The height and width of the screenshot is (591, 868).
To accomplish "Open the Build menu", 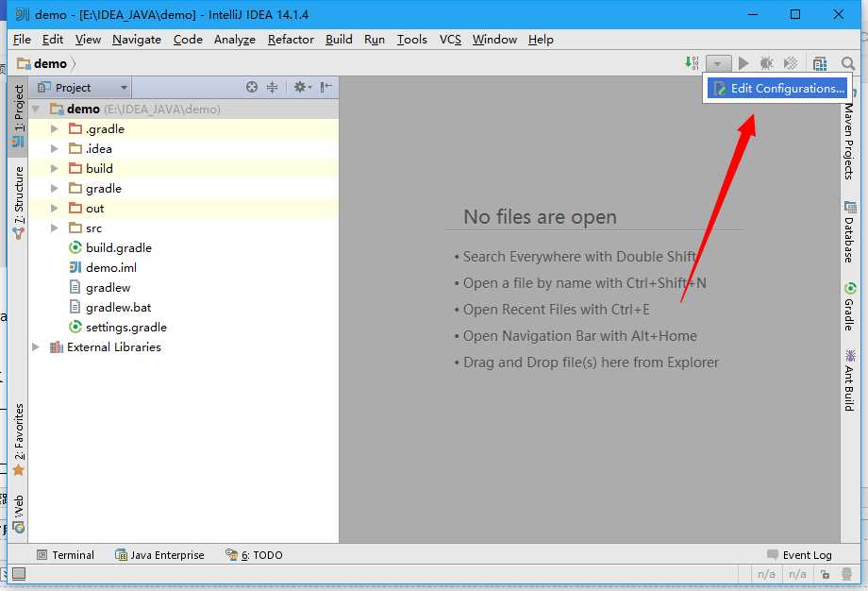I will [x=339, y=40].
